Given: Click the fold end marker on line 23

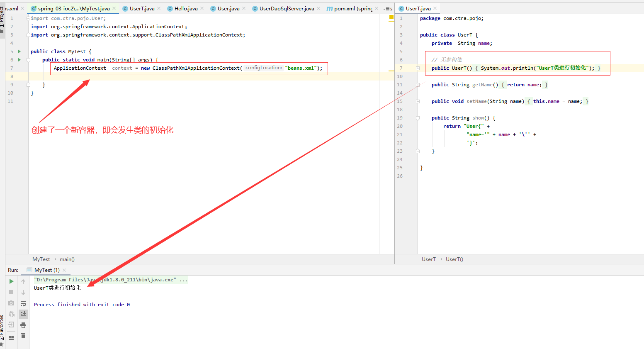Looking at the screenshot, I should pyautogui.click(x=418, y=151).
